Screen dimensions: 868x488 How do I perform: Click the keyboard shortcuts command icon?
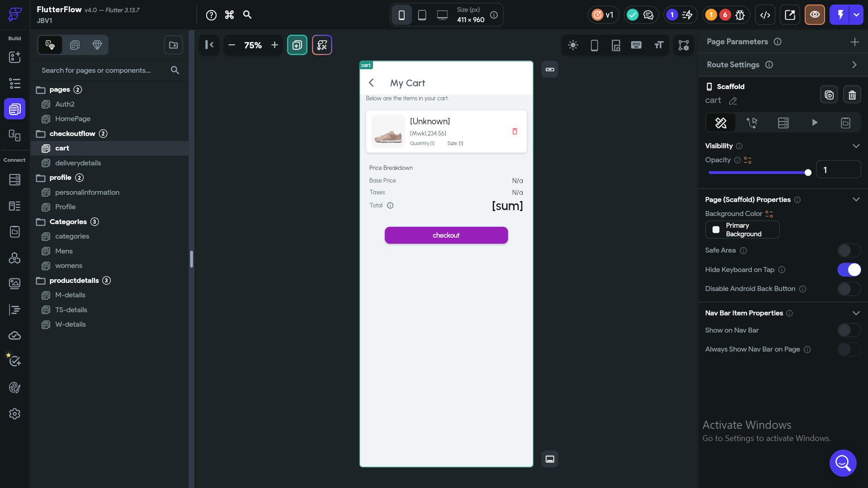(229, 15)
